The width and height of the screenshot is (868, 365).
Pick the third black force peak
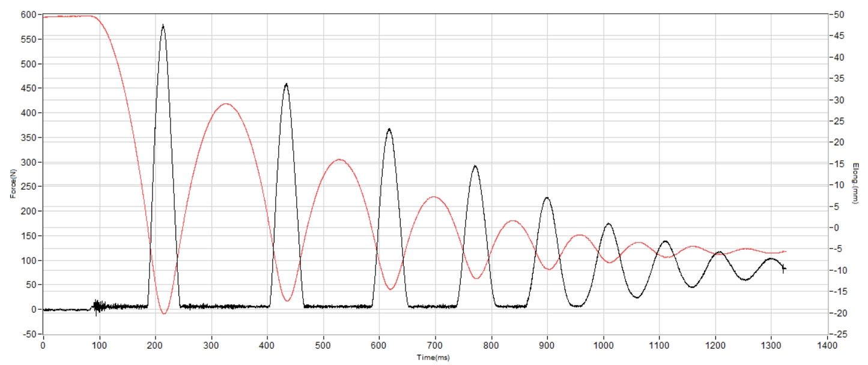[x=389, y=129]
